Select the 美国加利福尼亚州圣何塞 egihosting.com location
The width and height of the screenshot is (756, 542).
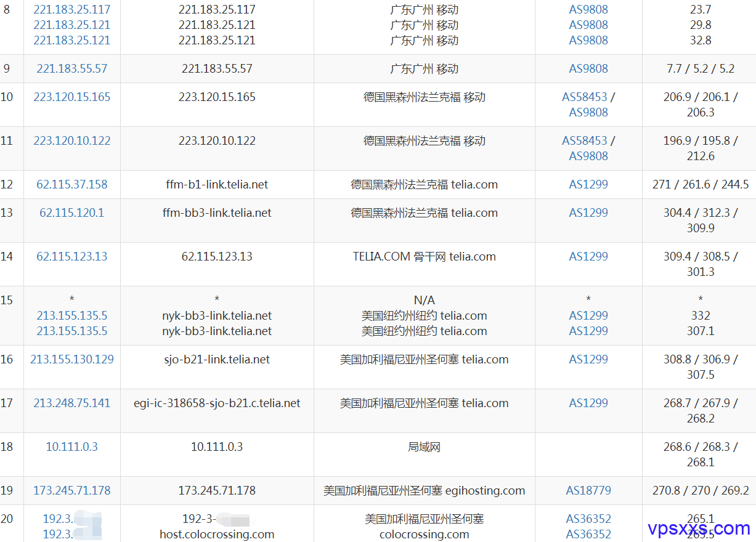coord(424,490)
